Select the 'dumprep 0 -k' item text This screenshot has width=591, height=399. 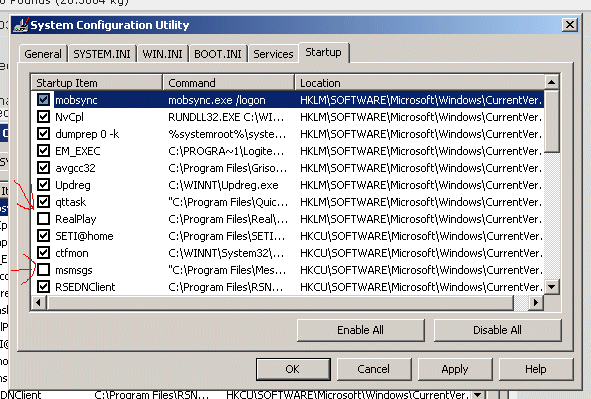click(87, 134)
